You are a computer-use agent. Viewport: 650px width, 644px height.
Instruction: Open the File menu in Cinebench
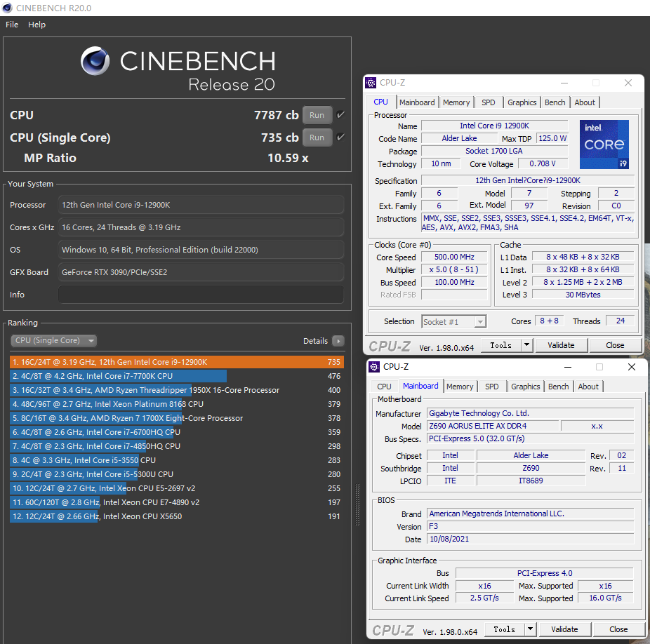coord(12,25)
